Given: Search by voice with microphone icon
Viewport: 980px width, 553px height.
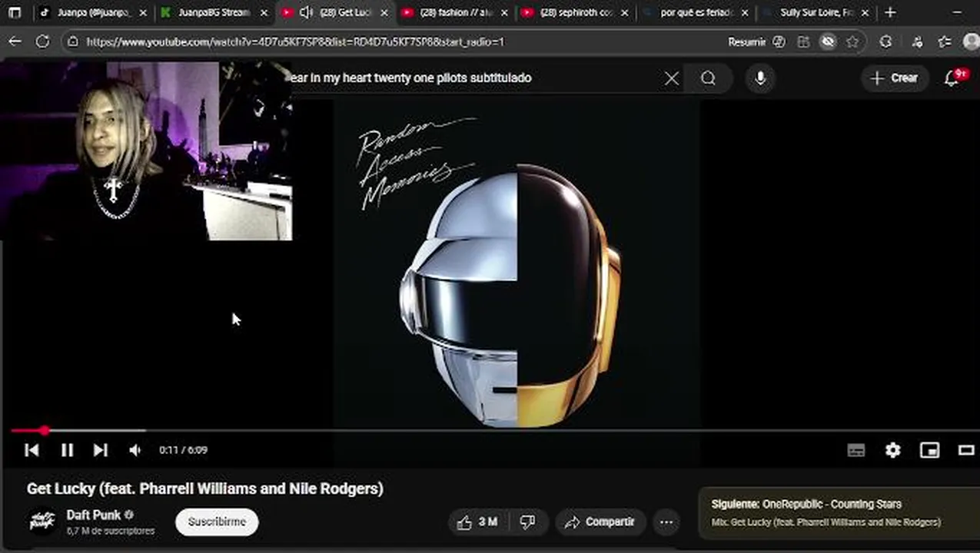Looking at the screenshot, I should pyautogui.click(x=760, y=78).
